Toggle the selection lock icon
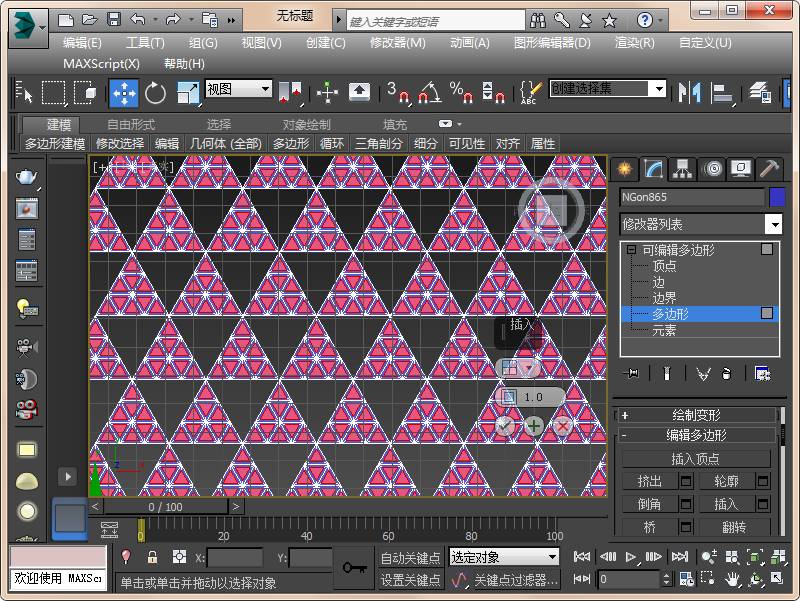800x601 pixels. (x=152, y=557)
